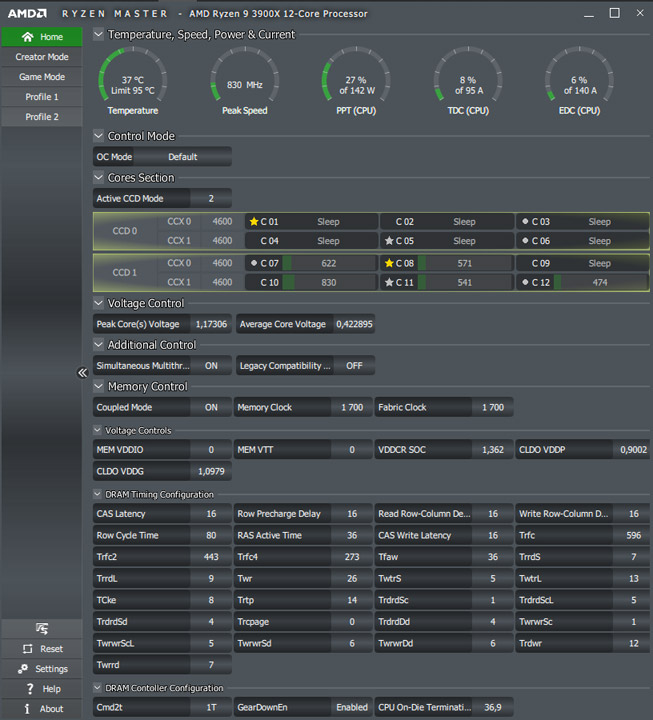Image resolution: width=653 pixels, height=720 pixels.
Task: Click the C 12 core speed bar
Action: (x=600, y=282)
